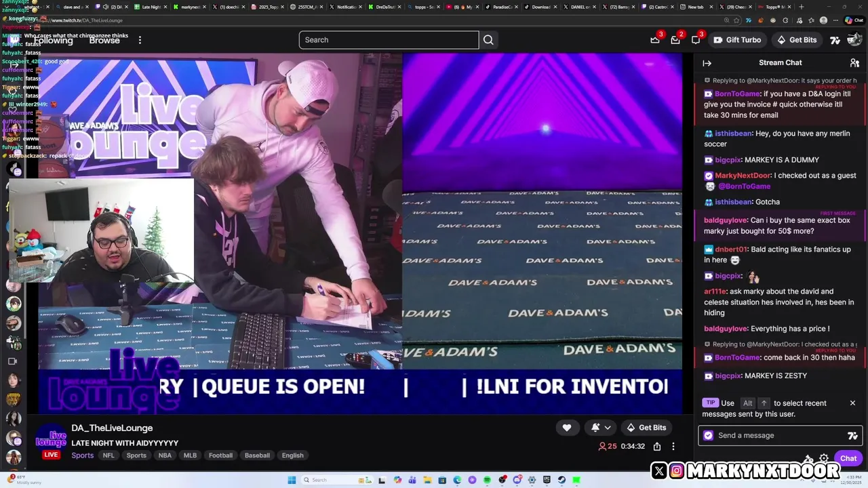Click the Twitch search field
Viewport: 868px width, 488px height.
pyautogui.click(x=389, y=40)
